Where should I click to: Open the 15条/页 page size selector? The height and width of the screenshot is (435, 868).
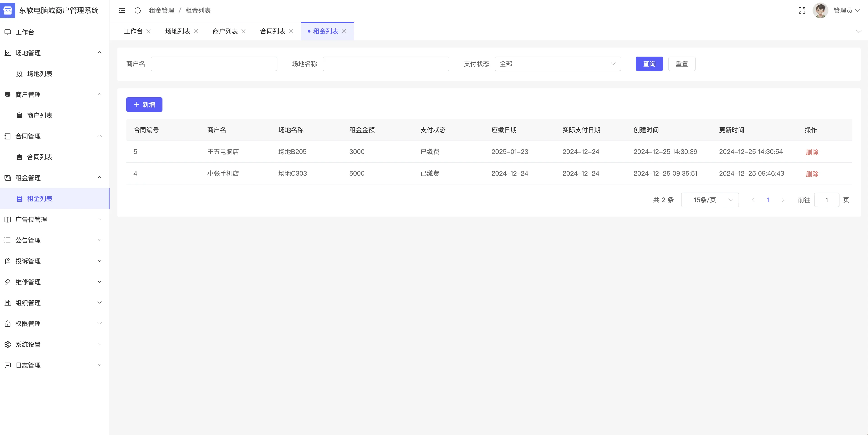pos(710,200)
